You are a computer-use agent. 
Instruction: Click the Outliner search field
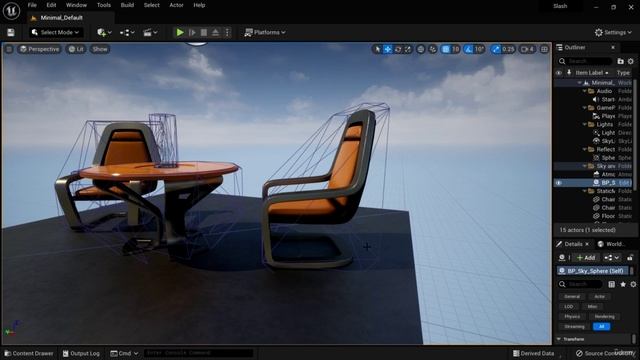click(584, 61)
